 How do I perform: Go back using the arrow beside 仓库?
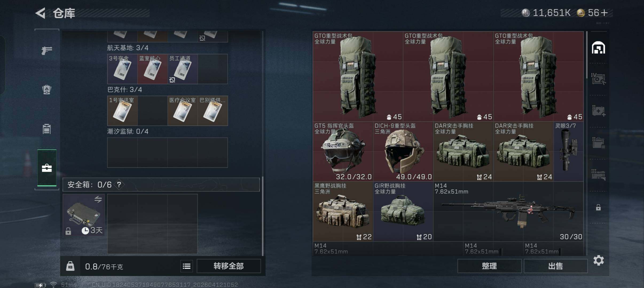[x=41, y=13]
